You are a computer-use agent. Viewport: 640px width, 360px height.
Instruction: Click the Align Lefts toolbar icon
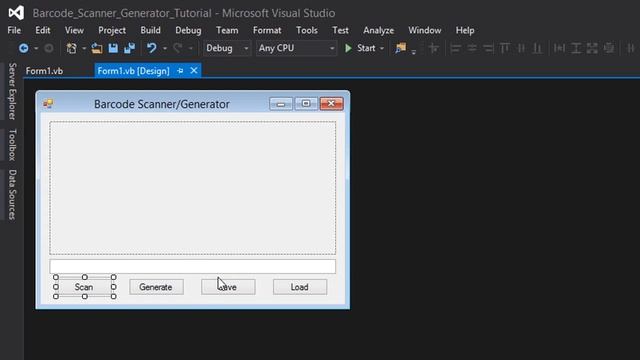point(455,49)
